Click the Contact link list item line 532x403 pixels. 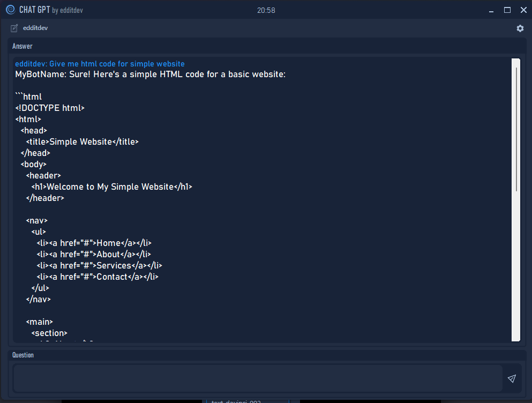point(98,277)
